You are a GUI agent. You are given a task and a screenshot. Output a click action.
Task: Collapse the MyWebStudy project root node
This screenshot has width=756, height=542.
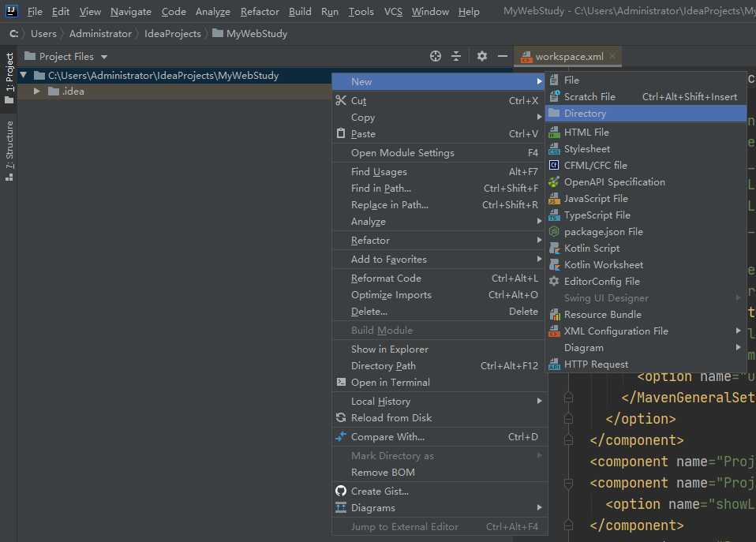point(24,76)
